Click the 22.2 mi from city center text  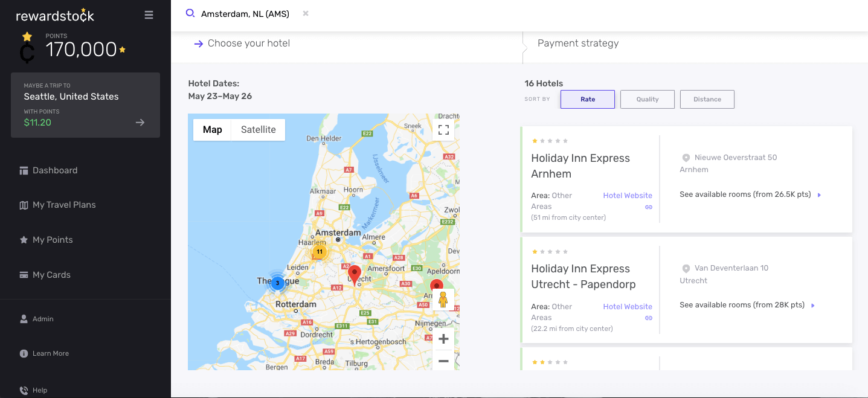point(572,329)
